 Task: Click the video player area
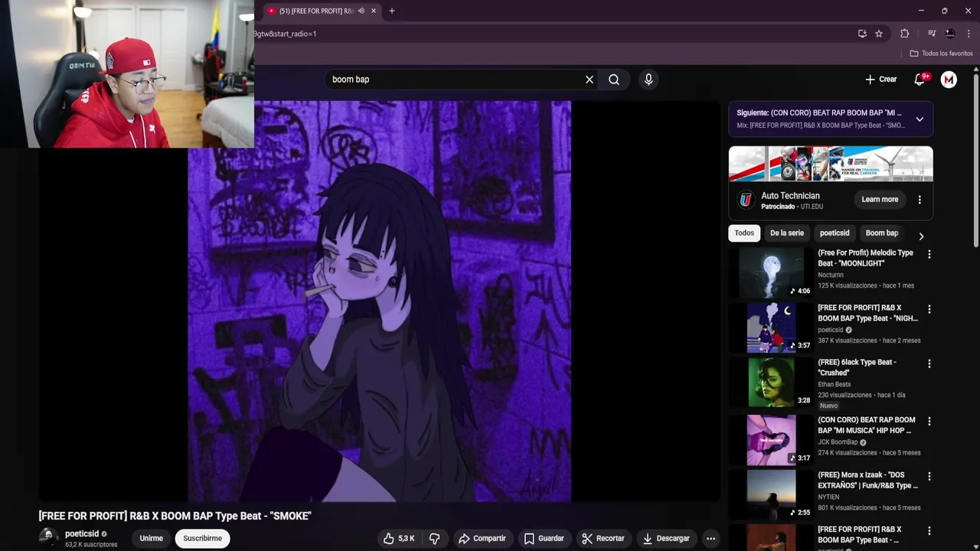pyautogui.click(x=379, y=301)
